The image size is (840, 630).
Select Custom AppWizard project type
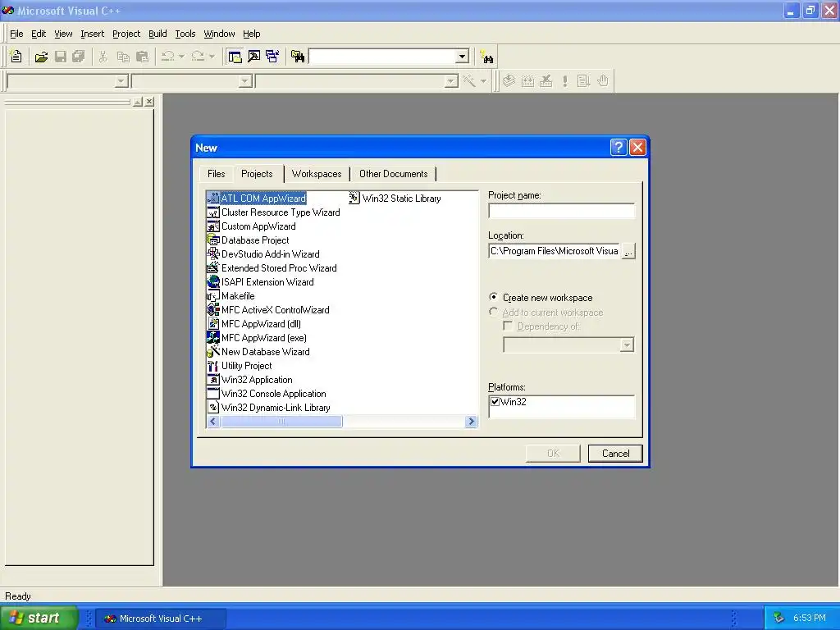click(x=251, y=226)
